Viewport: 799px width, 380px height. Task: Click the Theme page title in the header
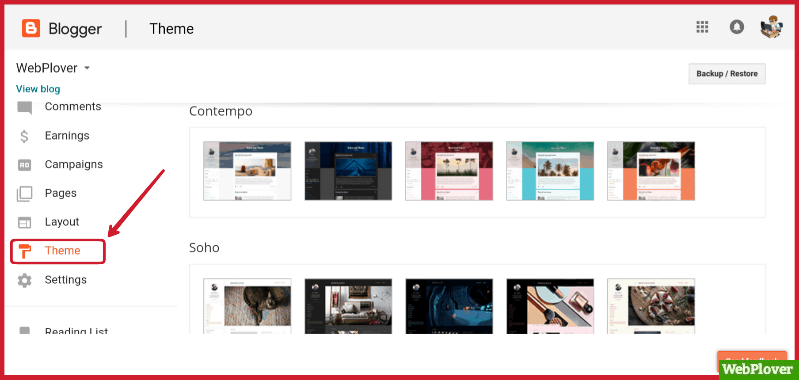(x=171, y=29)
